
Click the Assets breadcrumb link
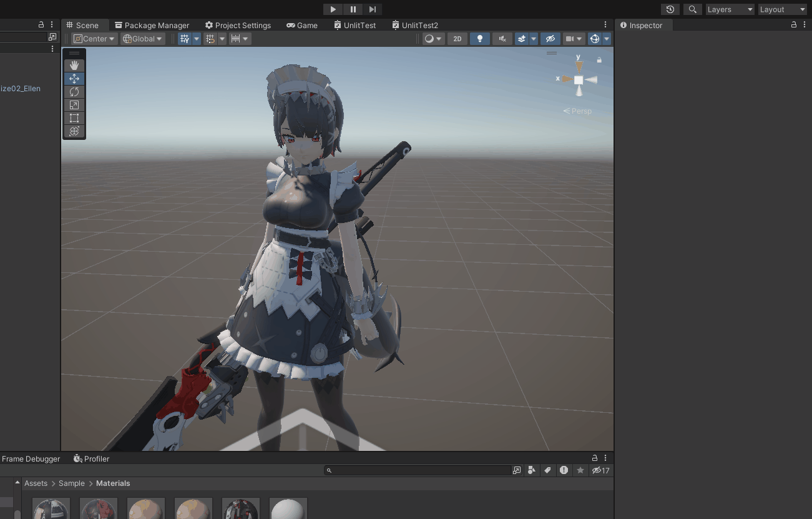pyautogui.click(x=36, y=483)
